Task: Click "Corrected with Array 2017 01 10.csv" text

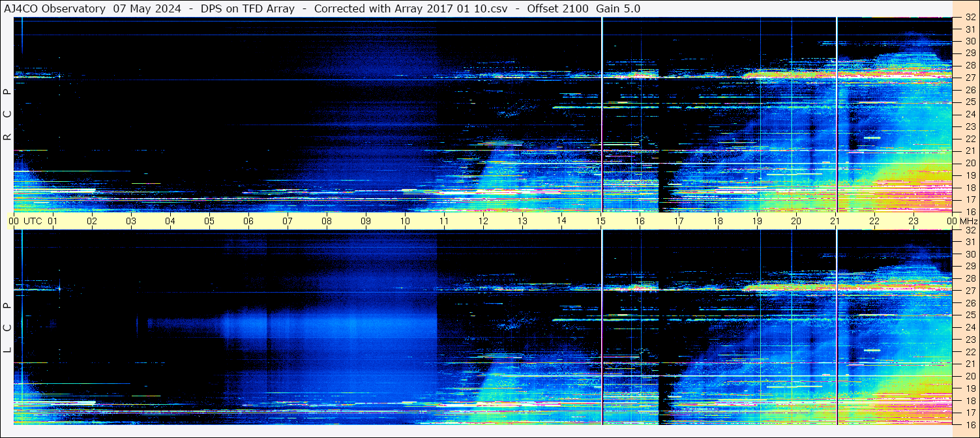Action: click(411, 8)
